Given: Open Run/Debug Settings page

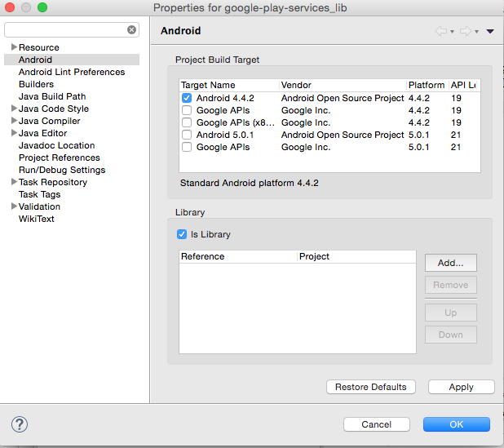Looking at the screenshot, I should pyautogui.click(x=62, y=170).
